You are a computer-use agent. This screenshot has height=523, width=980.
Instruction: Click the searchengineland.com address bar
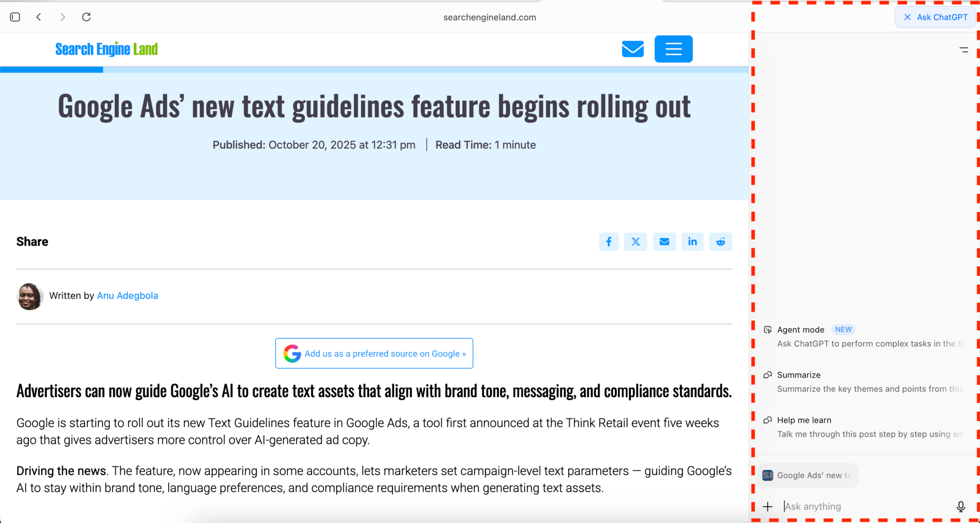click(489, 17)
